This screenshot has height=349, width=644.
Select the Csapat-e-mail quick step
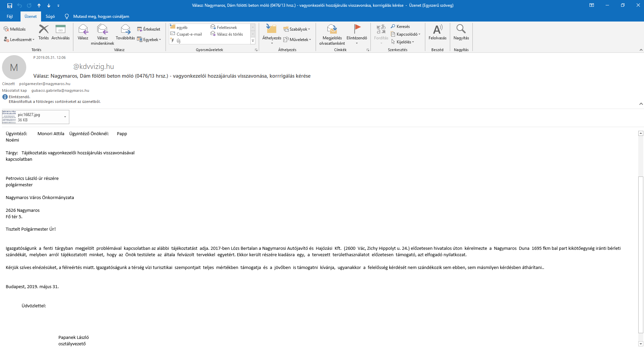point(189,34)
